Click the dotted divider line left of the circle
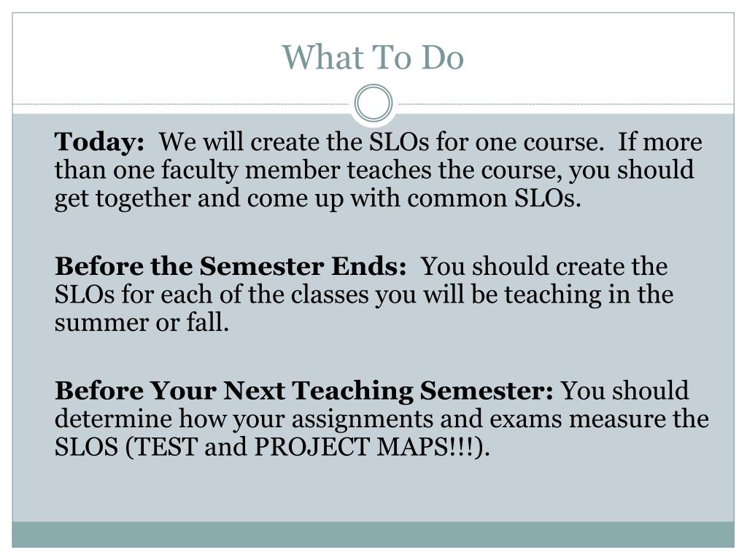The height and width of the screenshot is (560, 747). pyautogui.click(x=182, y=104)
